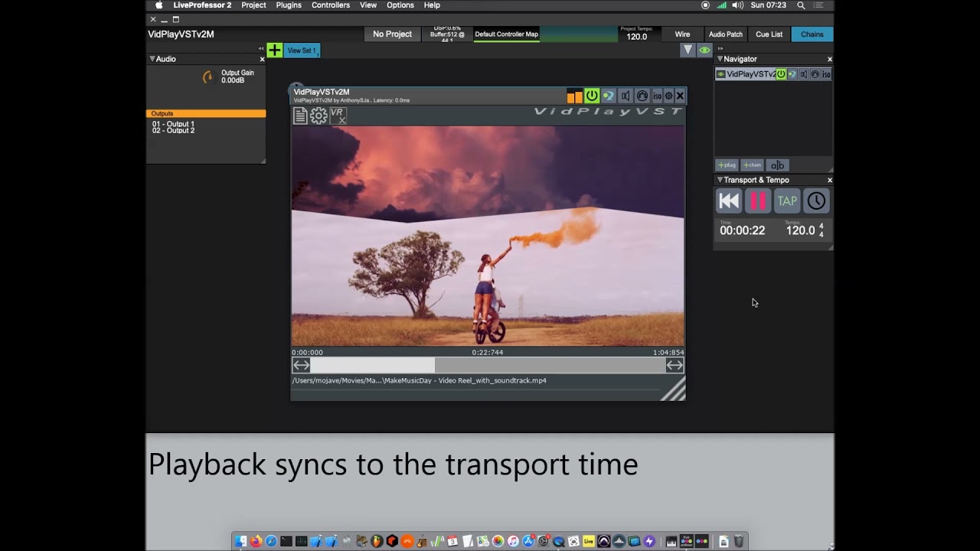The height and width of the screenshot is (551, 980).
Task: Open the Options menu
Action: (400, 5)
